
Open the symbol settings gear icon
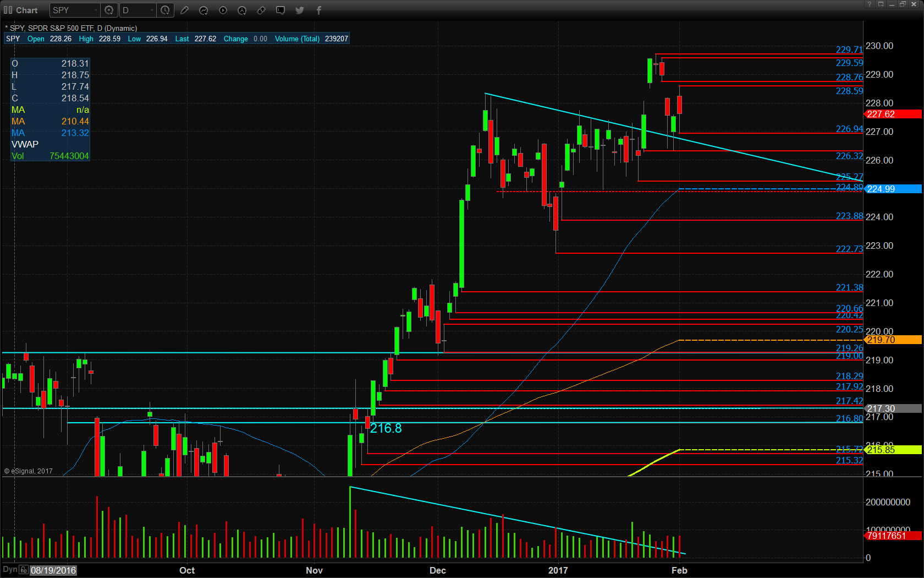tap(109, 10)
